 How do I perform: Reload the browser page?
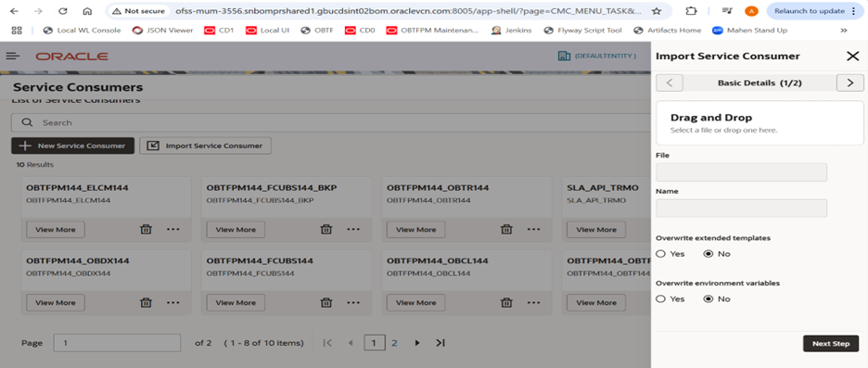point(63,11)
